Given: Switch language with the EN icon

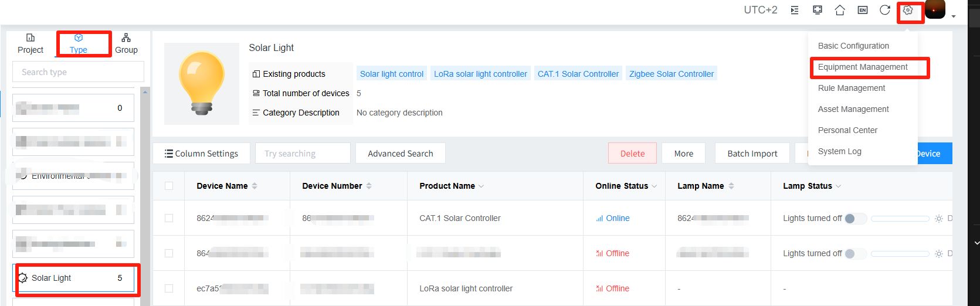Looking at the screenshot, I should [862, 10].
